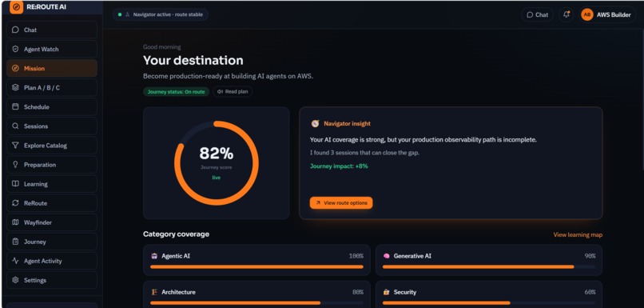644x308 pixels.
Task: Select Mission menu item
Action: [52, 68]
